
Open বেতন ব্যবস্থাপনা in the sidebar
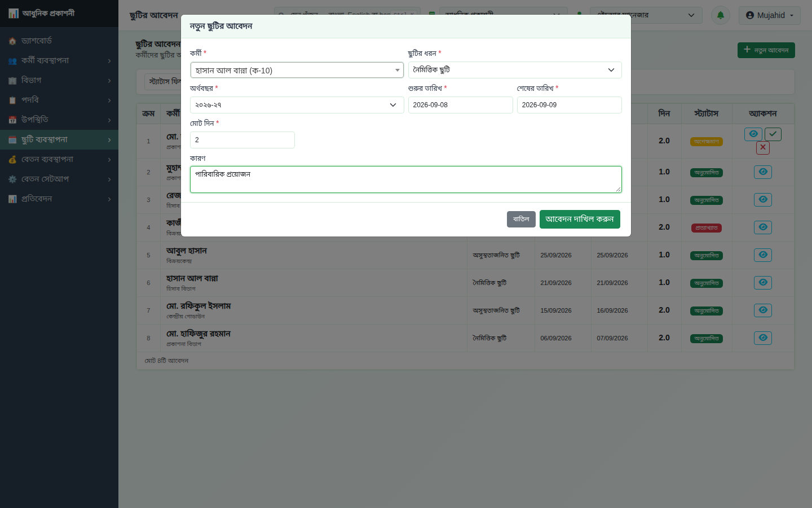pyautogui.click(x=59, y=160)
